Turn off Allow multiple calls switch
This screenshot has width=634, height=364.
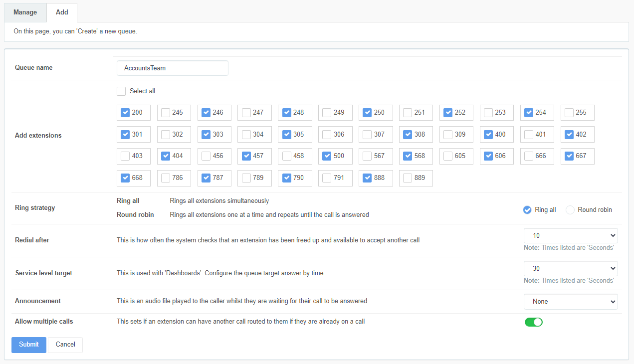coord(533,322)
